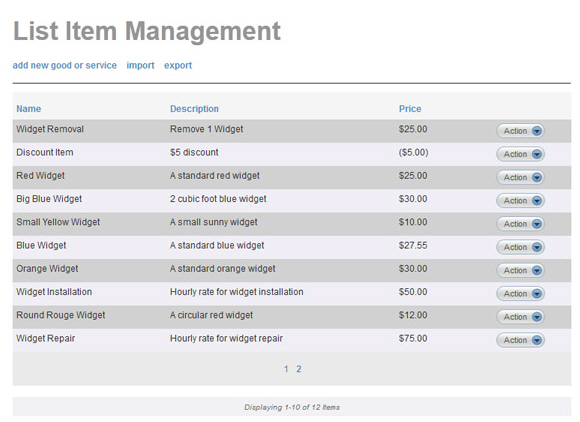Open Action dropdown for Round Rouge Widget

520,317
